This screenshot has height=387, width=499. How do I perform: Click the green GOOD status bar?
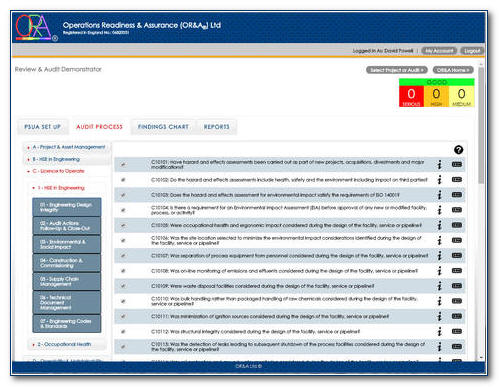pyautogui.click(x=437, y=82)
